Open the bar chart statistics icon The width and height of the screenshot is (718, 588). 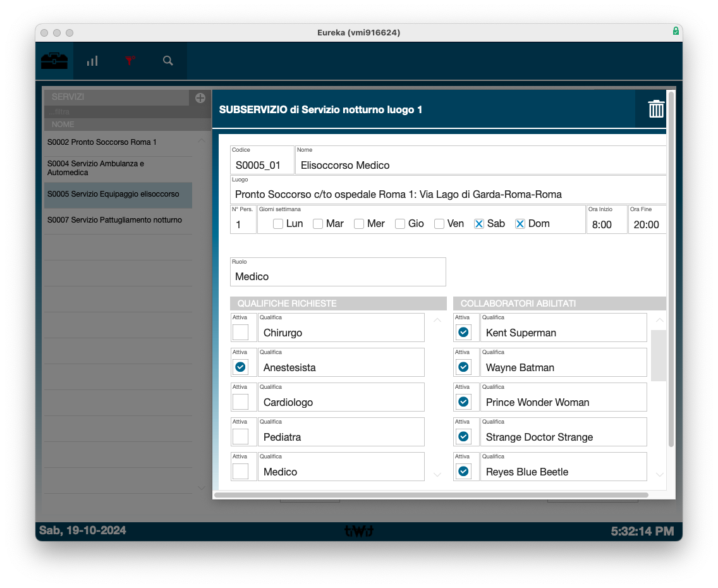pyautogui.click(x=92, y=61)
